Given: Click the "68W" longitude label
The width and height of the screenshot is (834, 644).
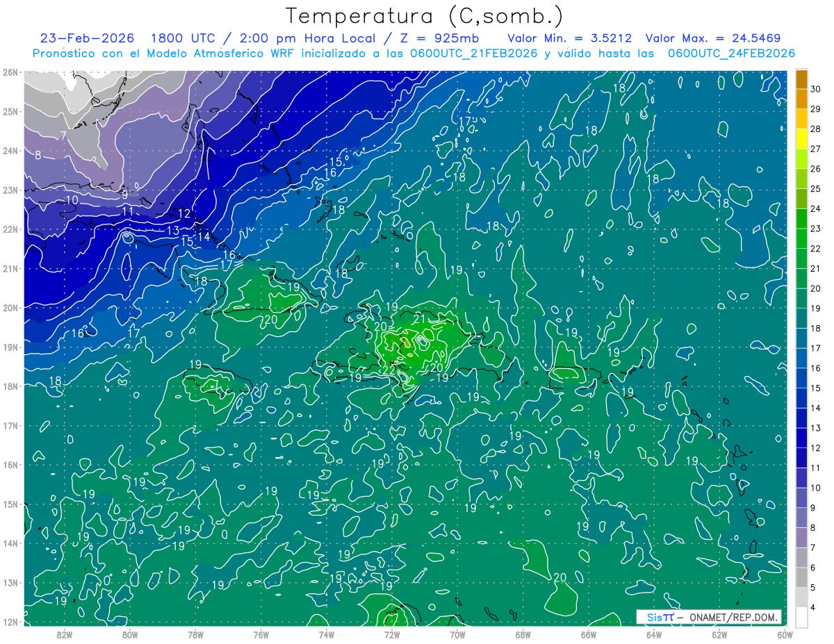Looking at the screenshot, I should coord(523,634).
